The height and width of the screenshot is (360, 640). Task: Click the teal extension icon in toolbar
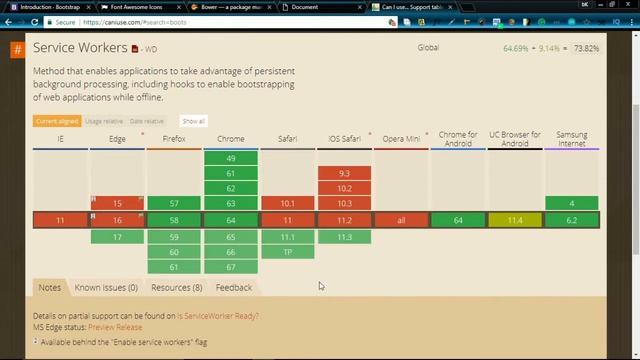(x=571, y=22)
